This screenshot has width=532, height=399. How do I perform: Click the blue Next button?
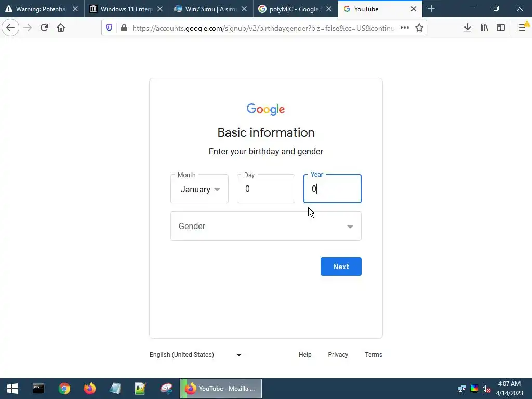[x=341, y=267]
